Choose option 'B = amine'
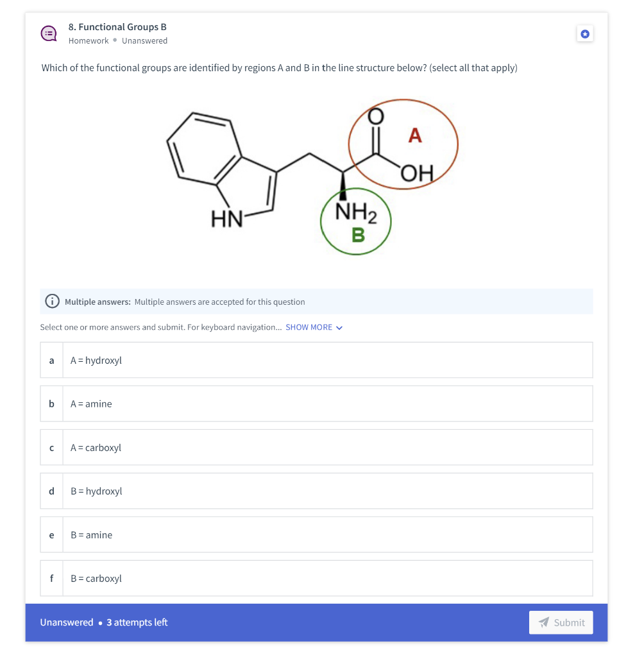 click(x=316, y=534)
